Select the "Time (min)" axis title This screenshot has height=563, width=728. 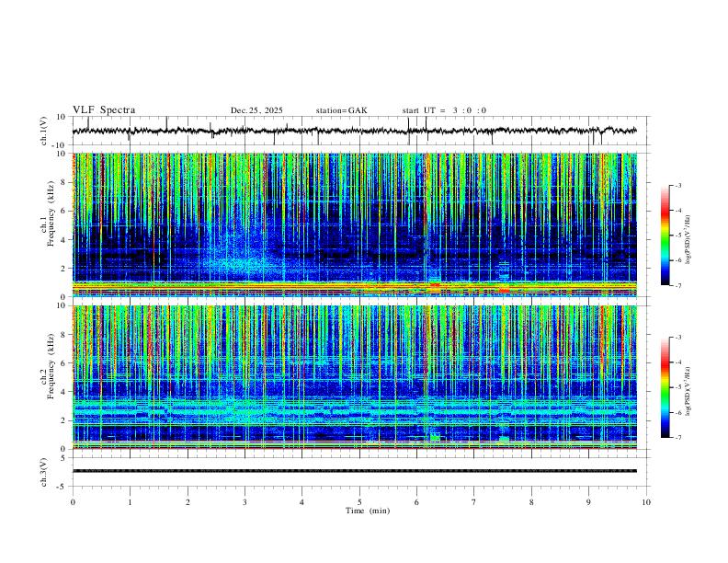coord(368,511)
